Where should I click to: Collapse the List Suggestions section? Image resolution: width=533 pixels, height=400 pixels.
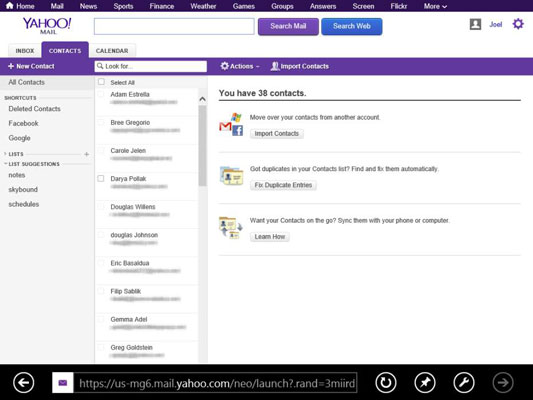pyautogui.click(x=5, y=164)
